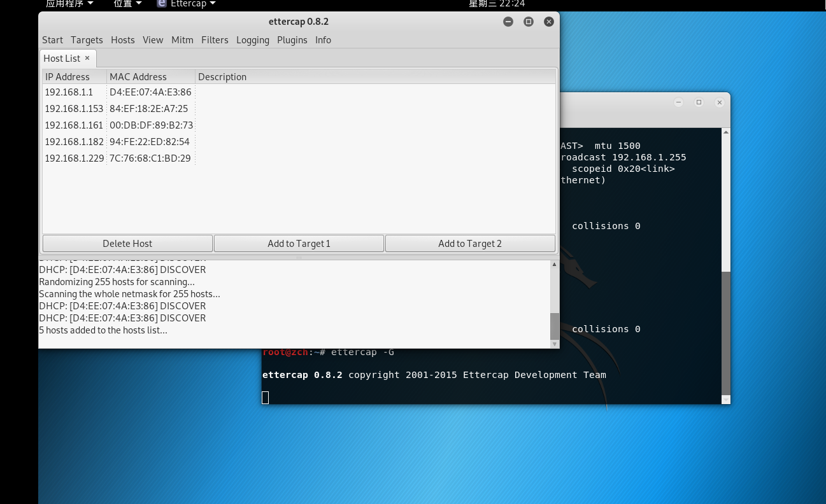Click Add to Target 1 button

[299, 243]
